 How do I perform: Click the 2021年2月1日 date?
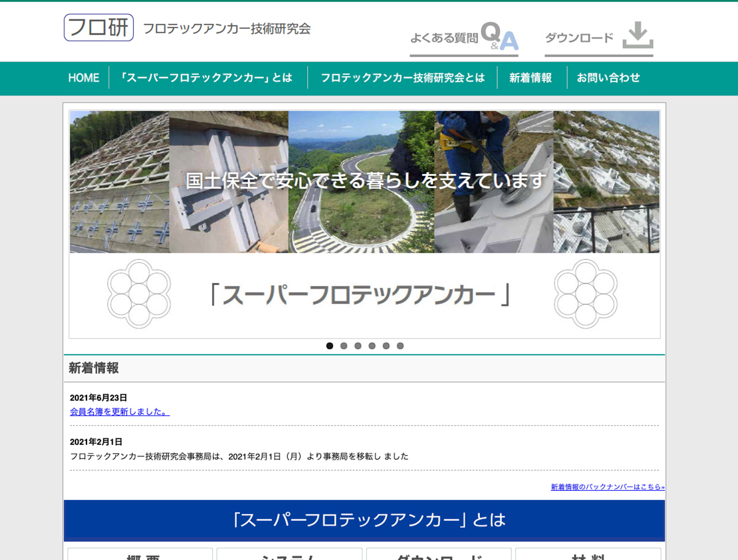(x=96, y=442)
